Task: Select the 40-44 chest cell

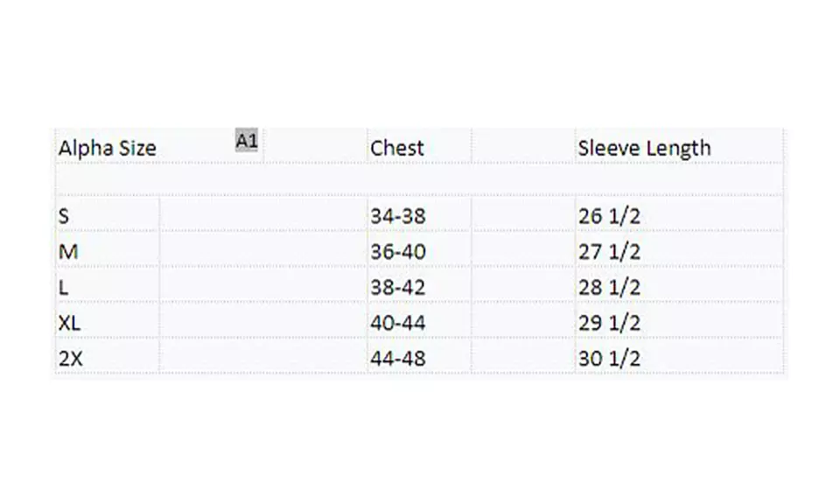Action: tap(398, 323)
